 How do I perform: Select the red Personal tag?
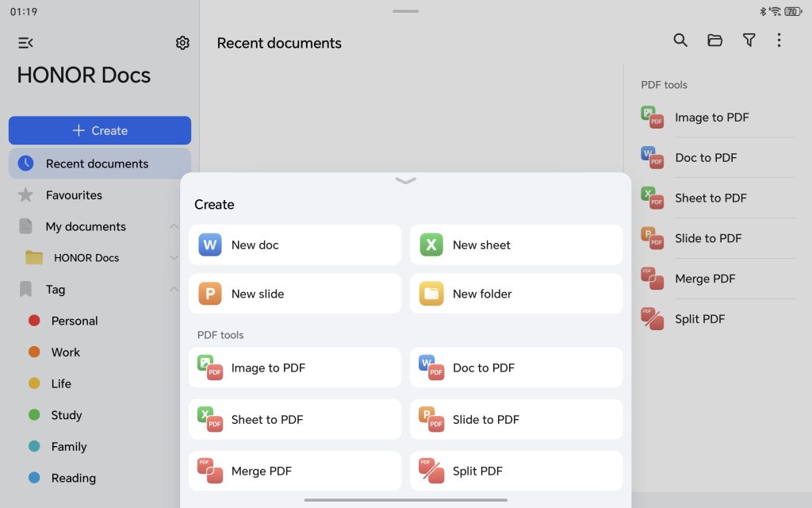[x=74, y=321]
